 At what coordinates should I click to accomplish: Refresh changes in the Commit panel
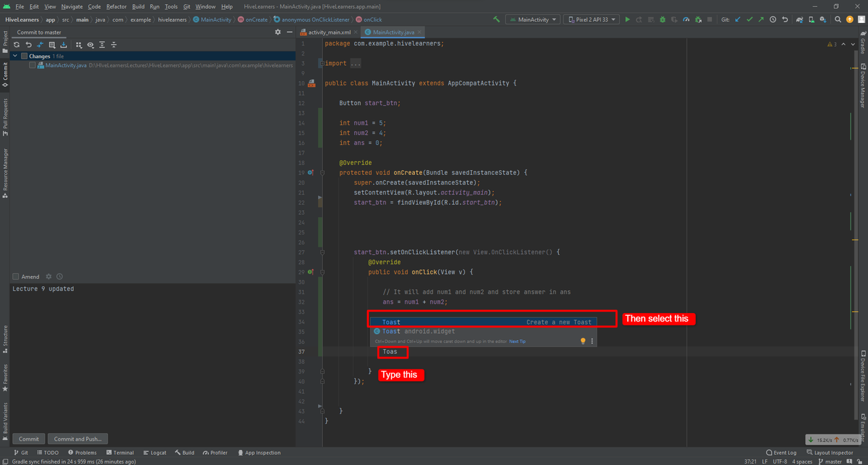(17, 45)
